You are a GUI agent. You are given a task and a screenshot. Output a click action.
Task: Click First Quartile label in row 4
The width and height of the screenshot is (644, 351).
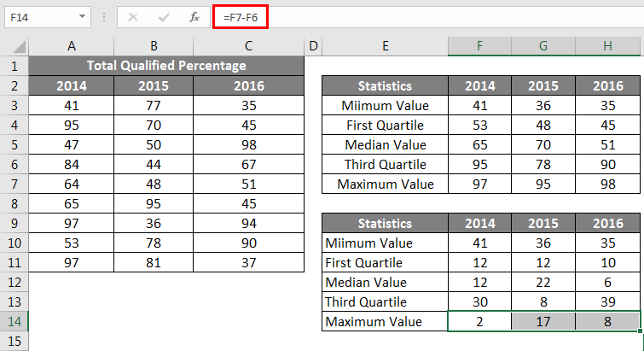click(386, 126)
